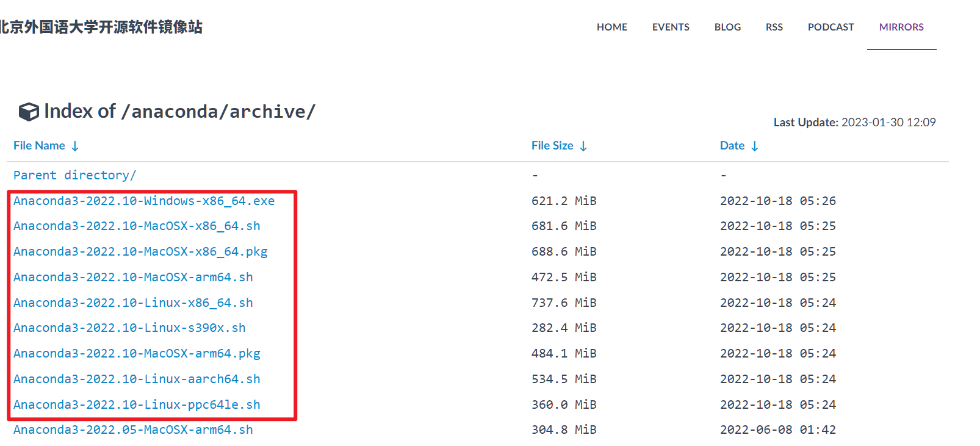This screenshot has height=446, width=980.
Task: Download Anaconda3-2022.05-MacOSX-arm64.sh
Action: [133, 430]
